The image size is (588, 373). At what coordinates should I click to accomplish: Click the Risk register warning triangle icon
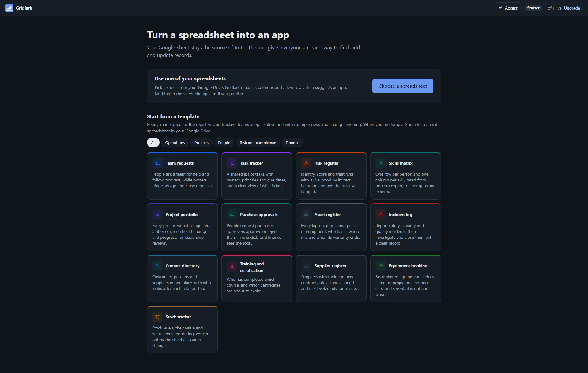pyautogui.click(x=306, y=163)
